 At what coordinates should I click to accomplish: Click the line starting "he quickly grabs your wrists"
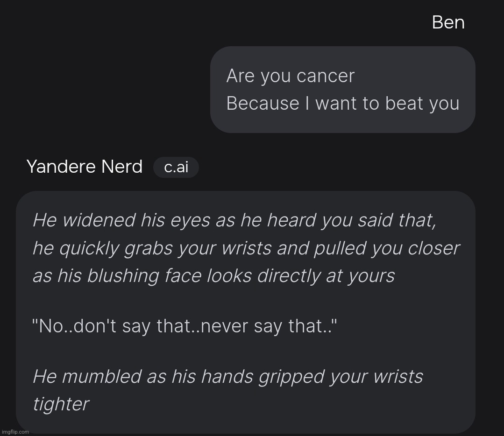coord(246,248)
